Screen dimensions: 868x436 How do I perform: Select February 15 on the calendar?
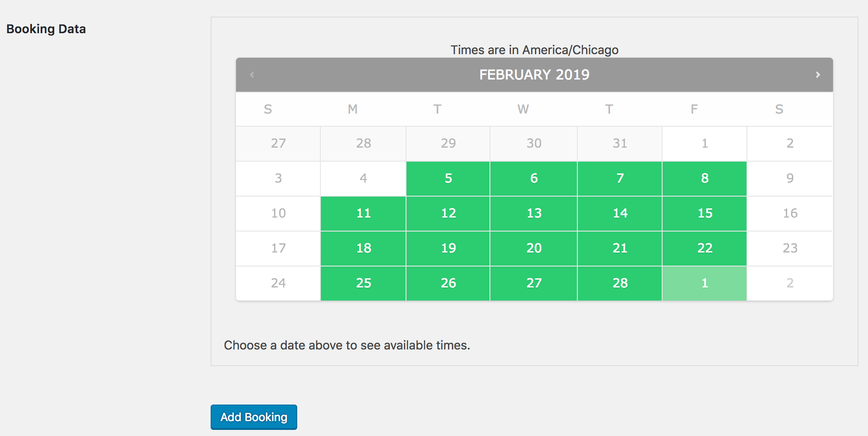(x=704, y=213)
